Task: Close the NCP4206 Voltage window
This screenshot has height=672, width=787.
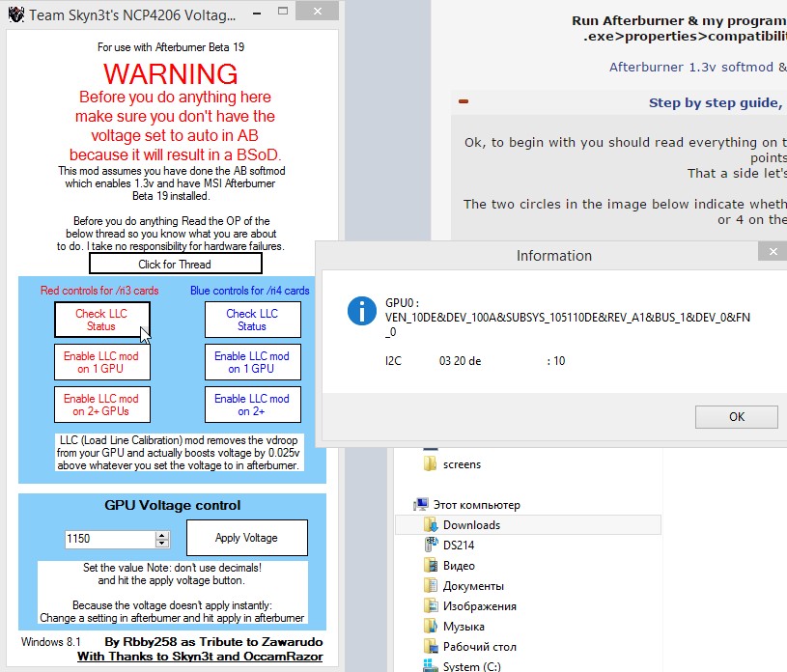Action: pyautogui.click(x=317, y=11)
